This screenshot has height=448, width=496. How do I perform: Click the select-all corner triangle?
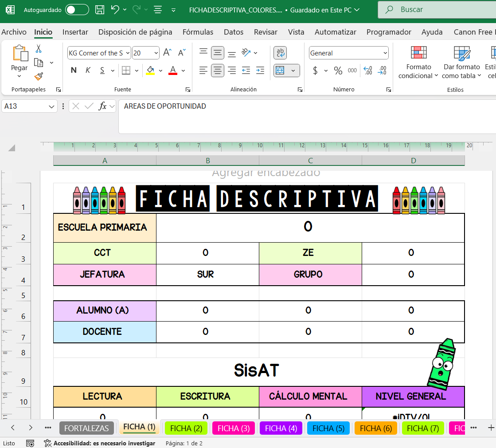[x=12, y=148]
